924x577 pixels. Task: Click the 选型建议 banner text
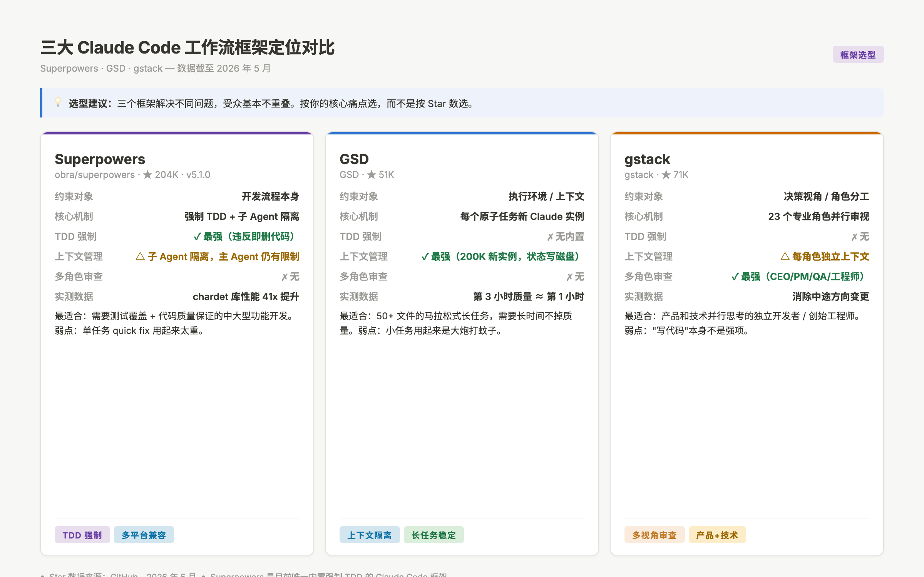click(271, 104)
